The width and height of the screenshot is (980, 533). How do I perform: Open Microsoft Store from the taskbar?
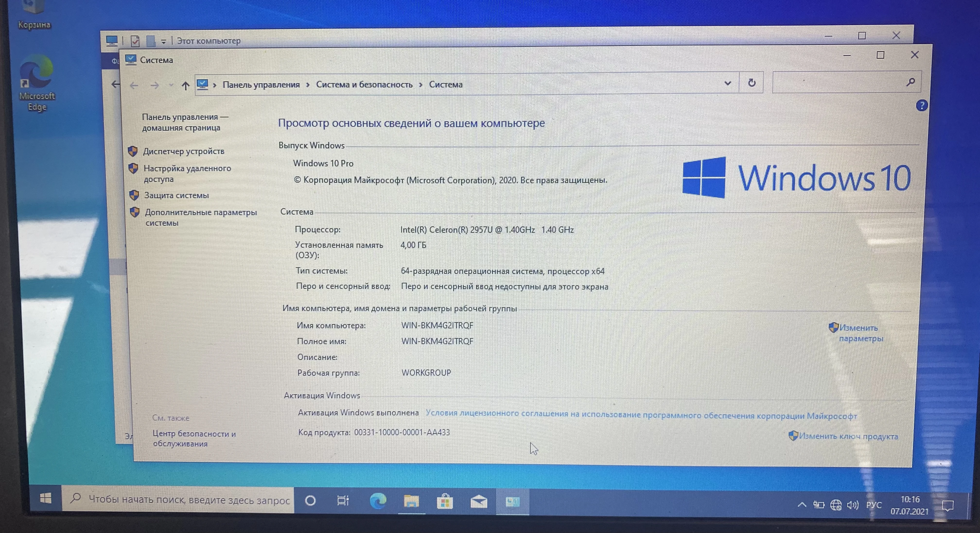pos(445,502)
